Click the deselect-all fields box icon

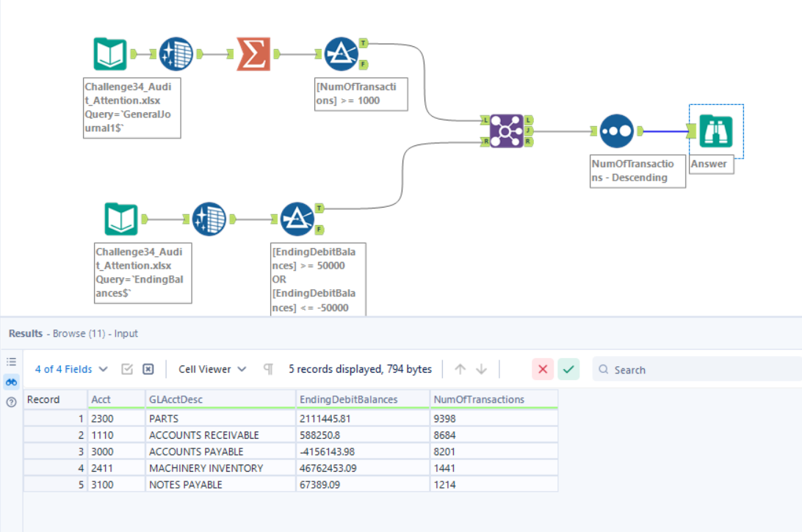148,369
